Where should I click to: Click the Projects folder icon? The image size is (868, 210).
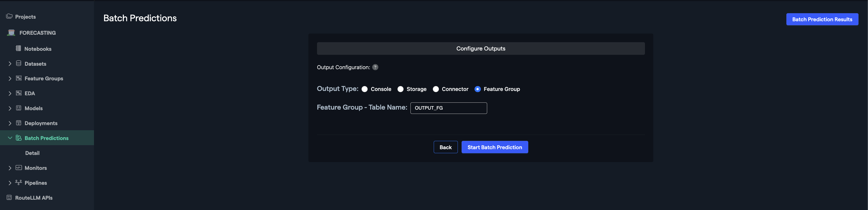pyautogui.click(x=9, y=16)
